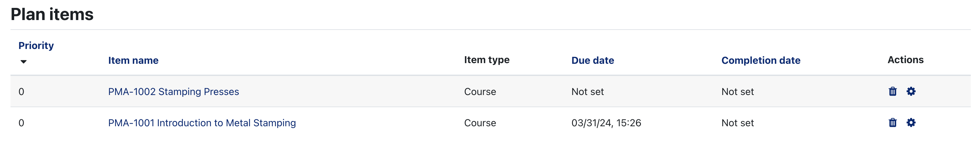The image size is (980, 144).
Task: Open the PMA-1002 Stamping Presses course link
Action: coord(174,92)
